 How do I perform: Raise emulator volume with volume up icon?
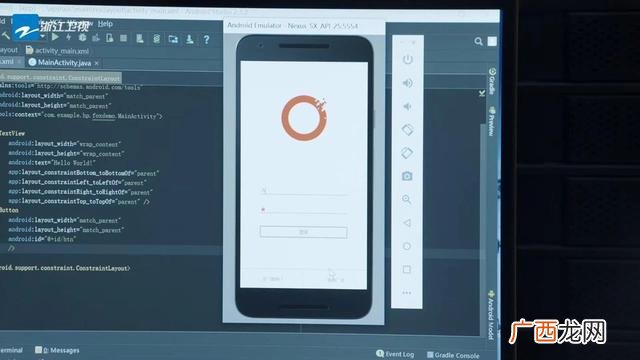[407, 83]
